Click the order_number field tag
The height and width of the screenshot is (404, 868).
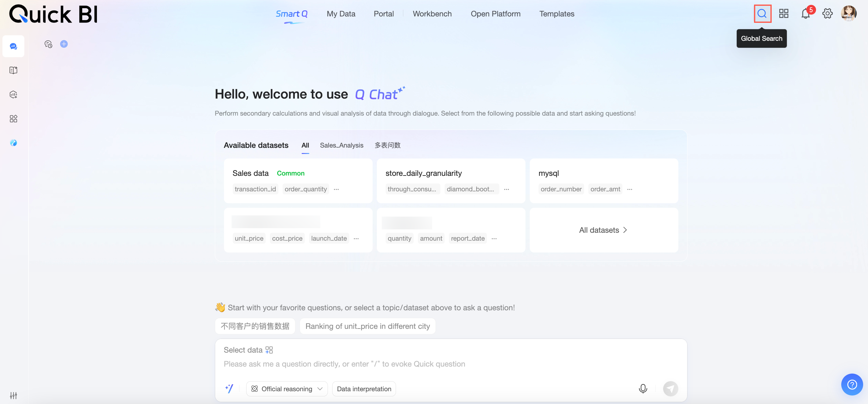pyautogui.click(x=561, y=189)
